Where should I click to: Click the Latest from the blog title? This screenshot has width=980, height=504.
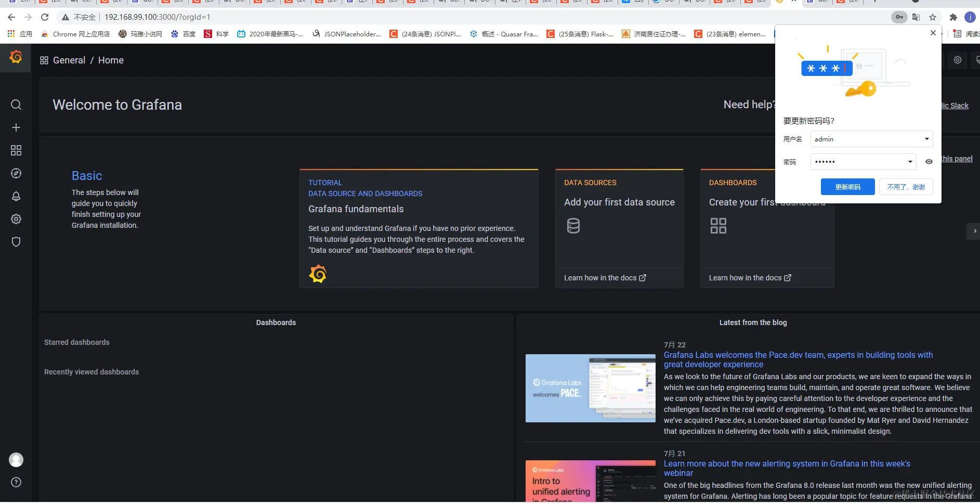coord(753,322)
